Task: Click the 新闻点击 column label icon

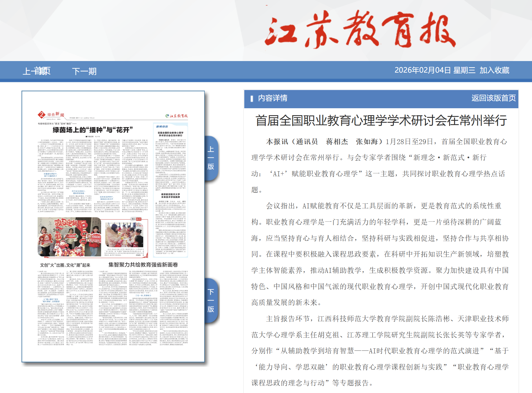Action: [162, 126]
